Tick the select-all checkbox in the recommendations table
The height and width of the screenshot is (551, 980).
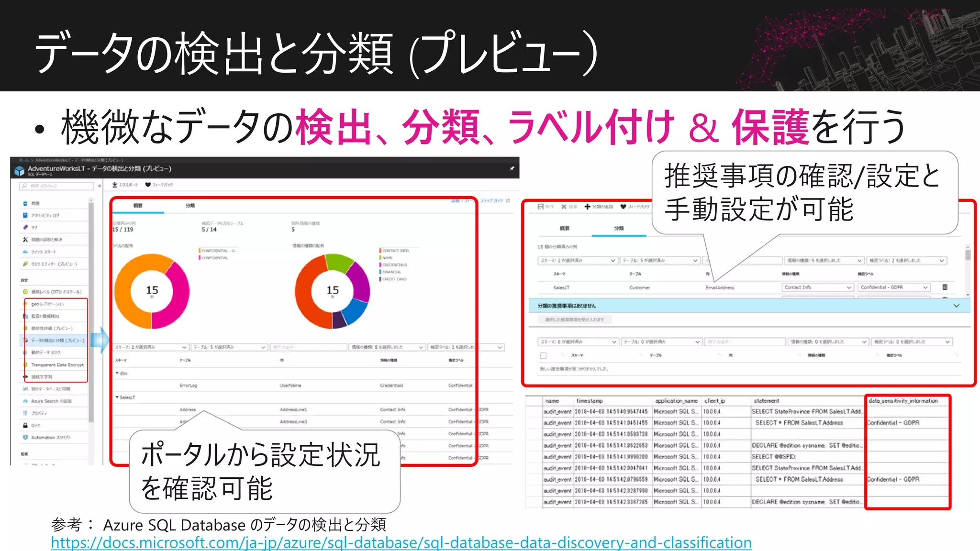coord(543,355)
